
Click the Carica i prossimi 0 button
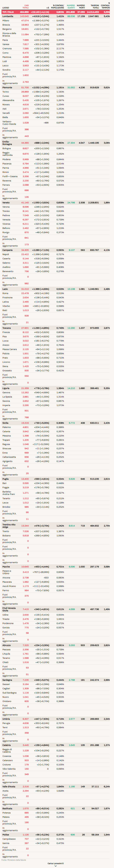pos(56,863)
